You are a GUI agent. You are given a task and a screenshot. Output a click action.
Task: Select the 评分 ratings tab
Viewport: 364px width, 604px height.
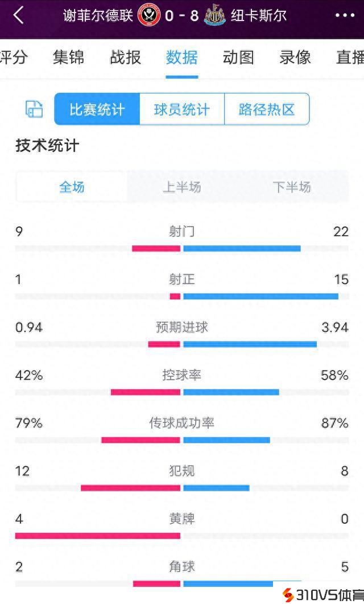(x=14, y=57)
